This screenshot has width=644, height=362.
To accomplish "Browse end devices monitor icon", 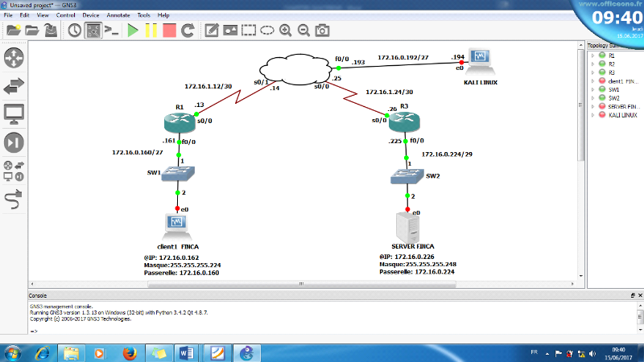I will click(x=14, y=114).
